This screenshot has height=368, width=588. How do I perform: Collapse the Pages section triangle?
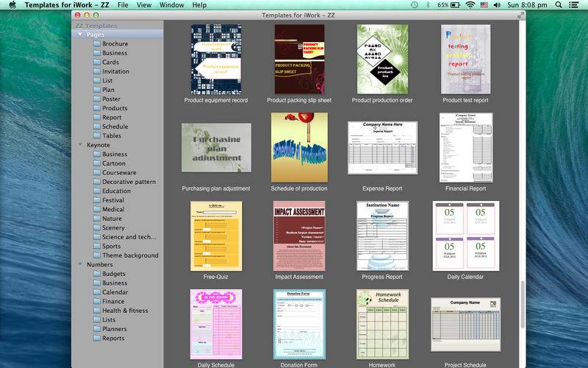(80, 34)
